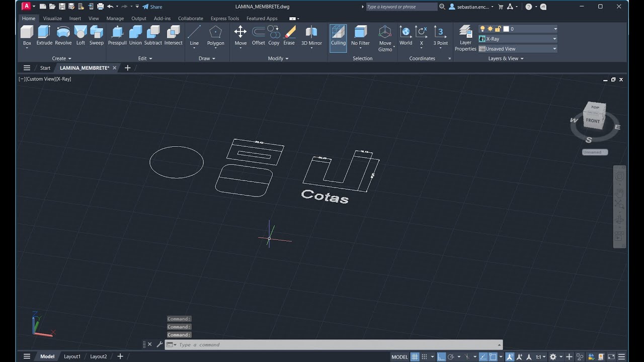Click the keyword search field
The height and width of the screenshot is (362, 644).
[400, 7]
